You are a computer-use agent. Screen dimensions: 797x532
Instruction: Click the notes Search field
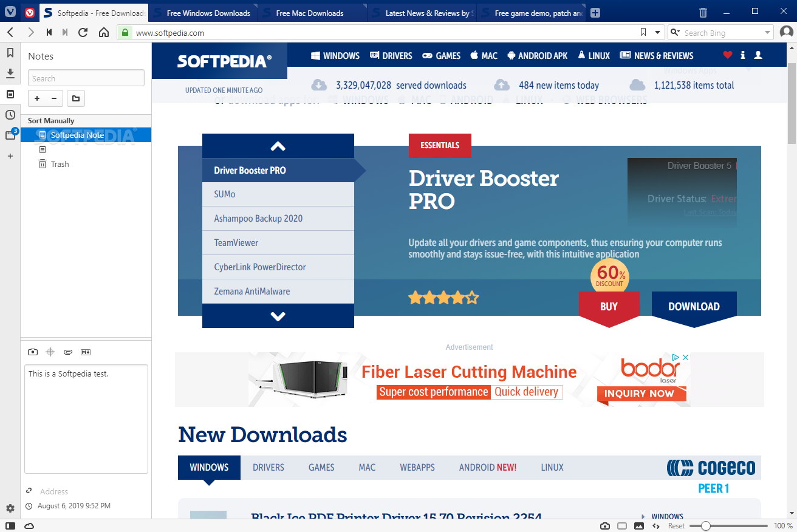coord(86,78)
